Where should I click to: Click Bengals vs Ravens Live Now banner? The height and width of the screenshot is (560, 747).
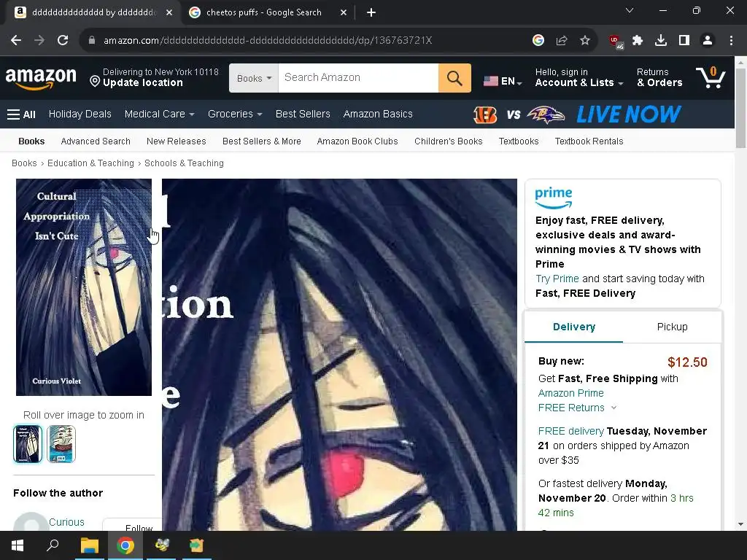[x=577, y=114]
